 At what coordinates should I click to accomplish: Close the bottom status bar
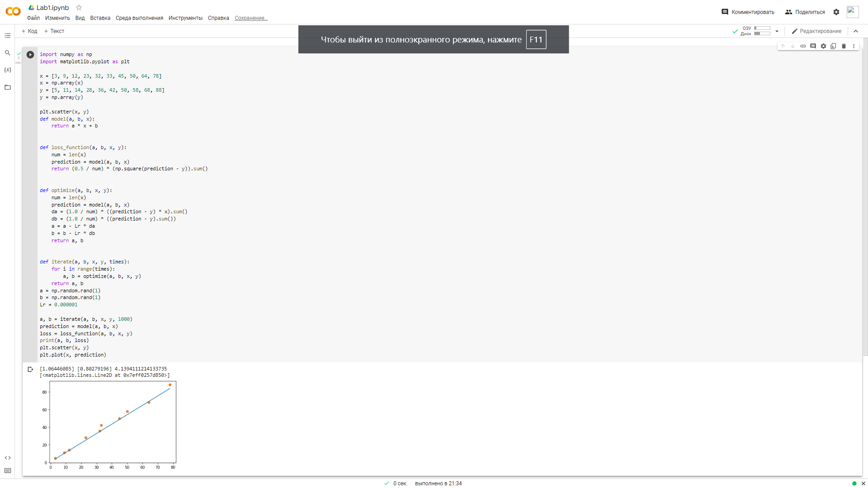863,483
